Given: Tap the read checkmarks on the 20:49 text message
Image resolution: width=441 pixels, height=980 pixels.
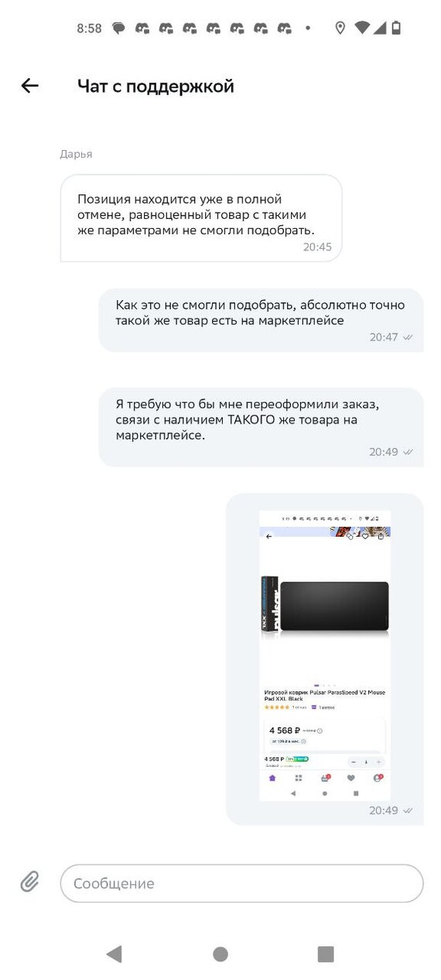Looking at the screenshot, I should (409, 452).
